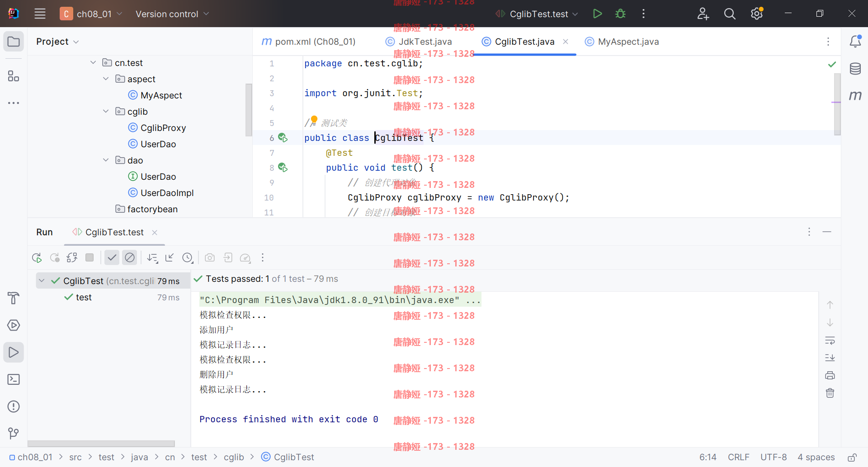Show more tool windows ellipsis in the left bar
Image resolution: width=868 pixels, height=467 pixels.
click(x=14, y=103)
